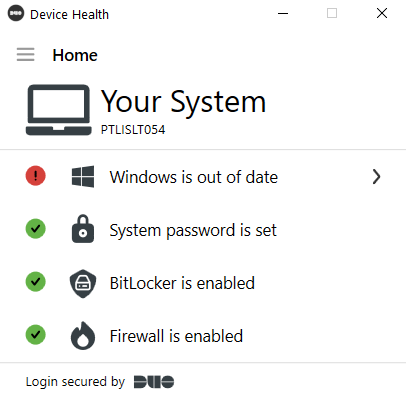Open 'Windows is out of date' details
The image size is (406, 397).
click(x=203, y=177)
